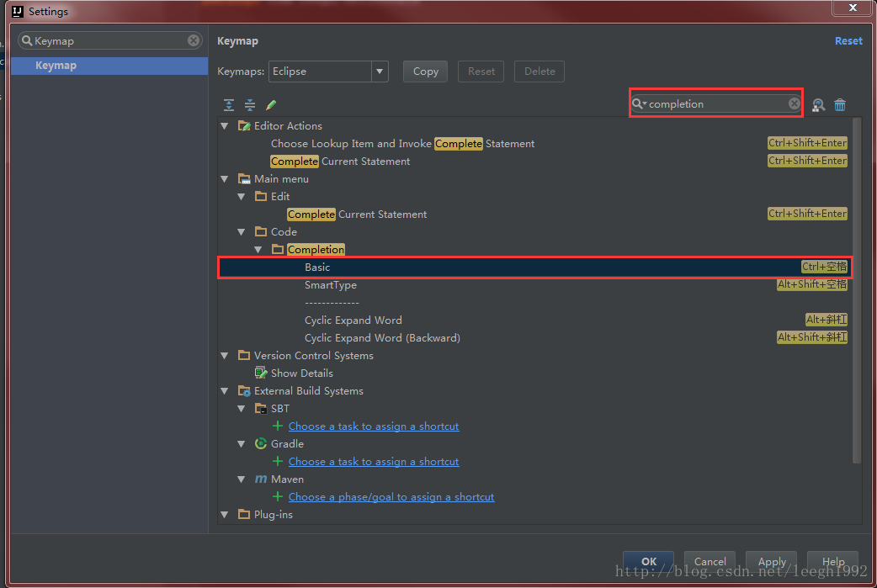Collapse the Maven node
877x588 pixels.
click(x=242, y=479)
